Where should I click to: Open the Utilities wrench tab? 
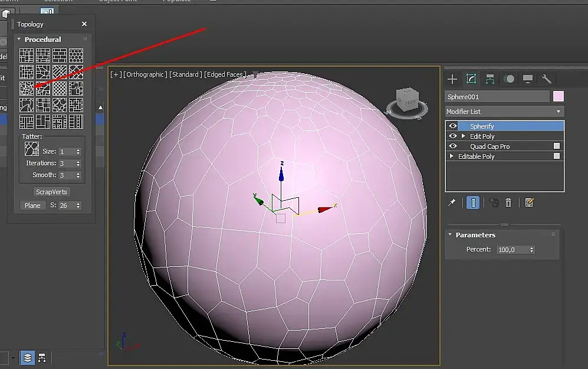[x=546, y=79]
